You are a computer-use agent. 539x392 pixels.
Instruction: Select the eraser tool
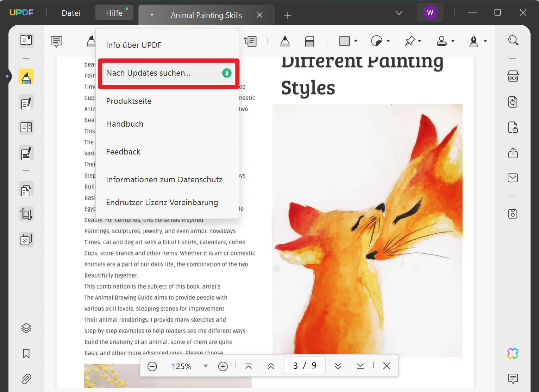[x=309, y=41]
